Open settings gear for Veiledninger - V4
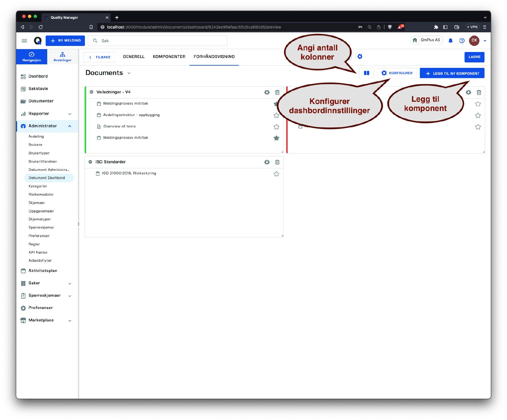 point(267,92)
